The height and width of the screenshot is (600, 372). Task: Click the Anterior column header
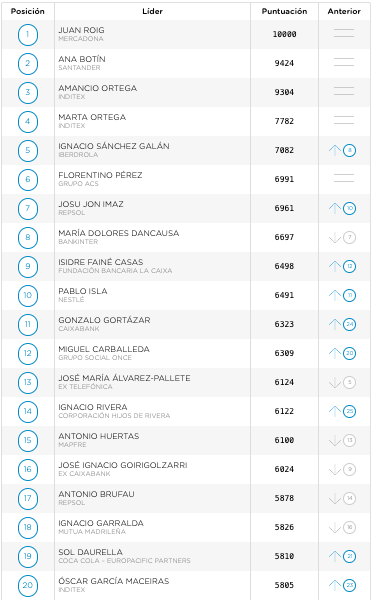344,11
